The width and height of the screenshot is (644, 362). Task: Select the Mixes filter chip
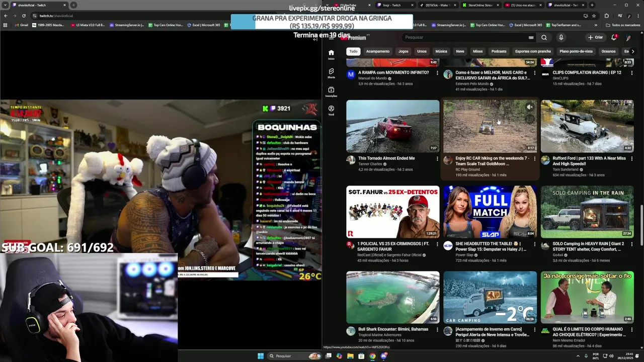pos(478,51)
